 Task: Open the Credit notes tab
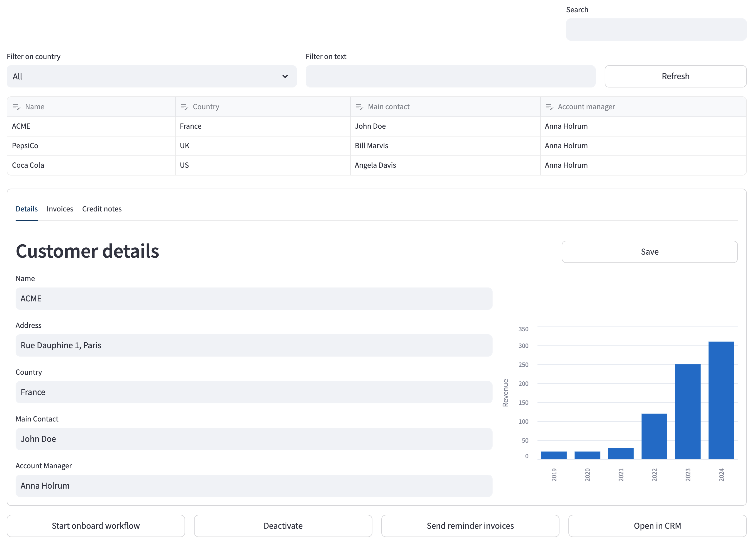point(102,209)
